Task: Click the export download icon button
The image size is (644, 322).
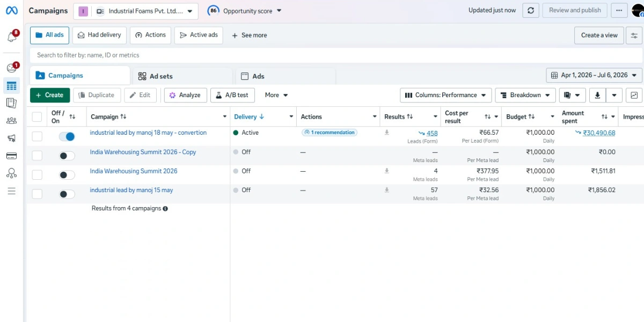Action: coord(597,95)
